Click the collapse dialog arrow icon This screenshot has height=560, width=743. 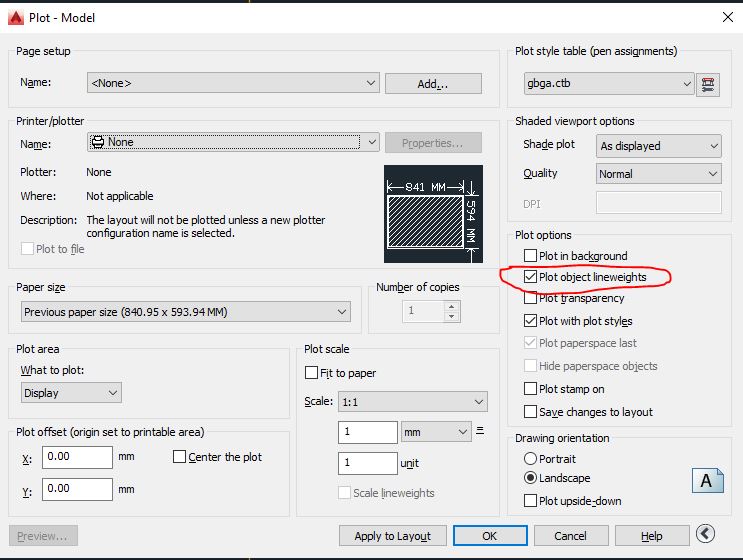(x=706, y=535)
